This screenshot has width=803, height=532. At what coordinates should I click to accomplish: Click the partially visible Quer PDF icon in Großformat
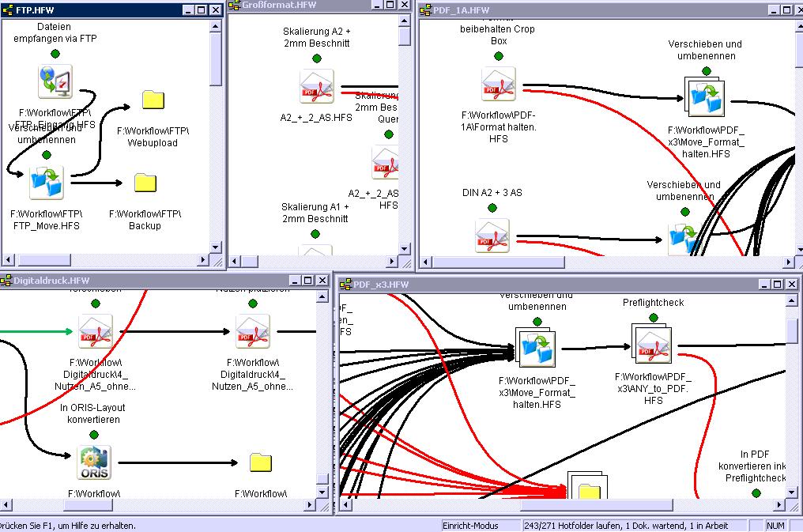pos(385,162)
